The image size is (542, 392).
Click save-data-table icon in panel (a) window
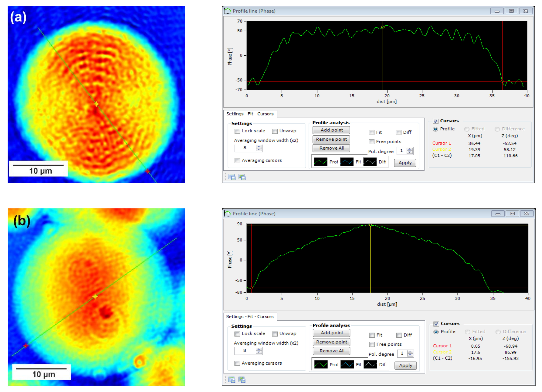(x=232, y=177)
